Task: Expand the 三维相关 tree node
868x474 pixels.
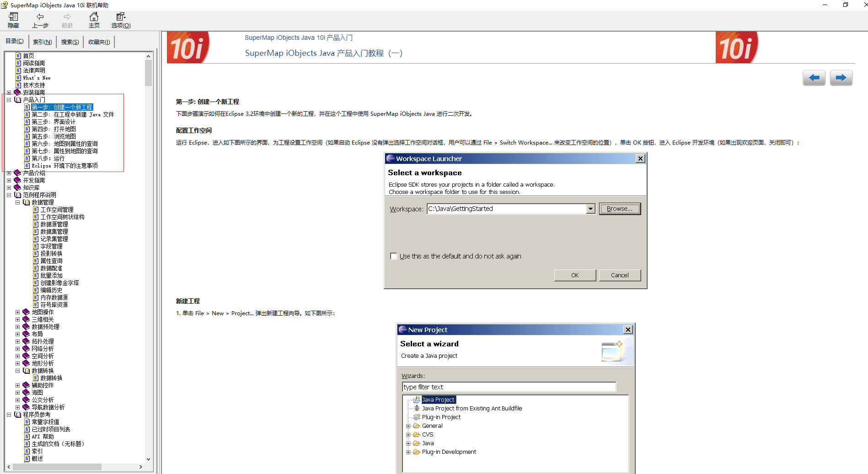Action: coord(17,319)
